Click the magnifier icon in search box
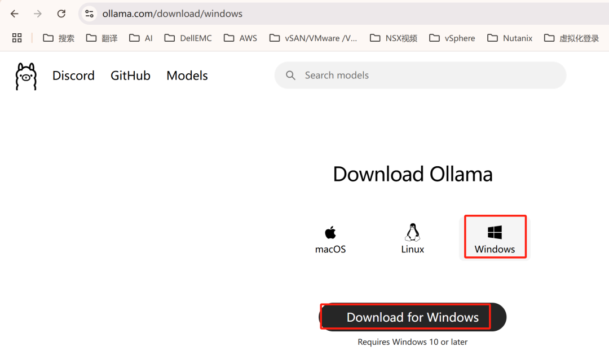609x364 pixels. tap(290, 76)
